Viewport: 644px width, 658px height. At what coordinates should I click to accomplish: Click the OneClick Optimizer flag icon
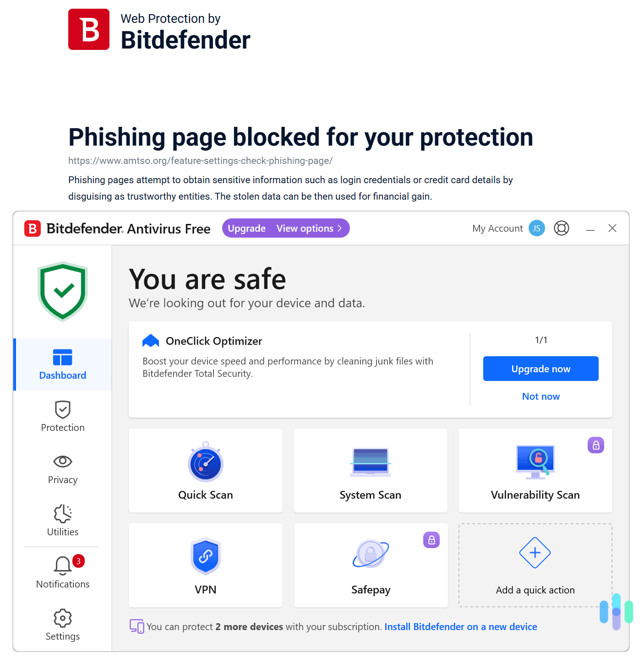click(150, 340)
